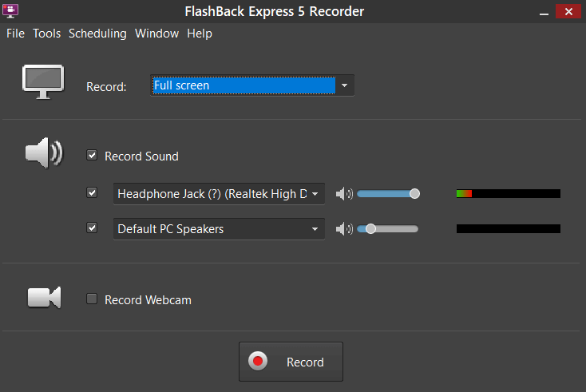This screenshot has width=586, height=392.
Task: Mute the Default PC Speakers volume icon
Action: [343, 229]
